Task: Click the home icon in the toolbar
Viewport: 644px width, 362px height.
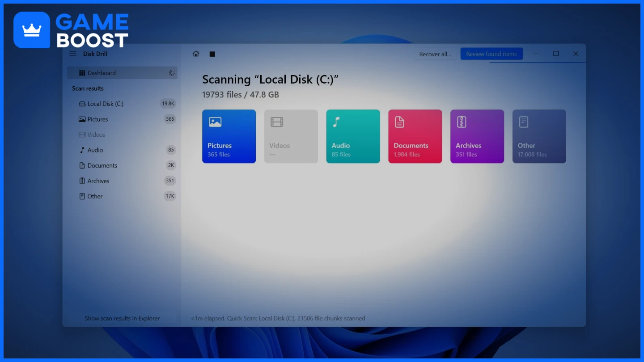Action: point(195,54)
